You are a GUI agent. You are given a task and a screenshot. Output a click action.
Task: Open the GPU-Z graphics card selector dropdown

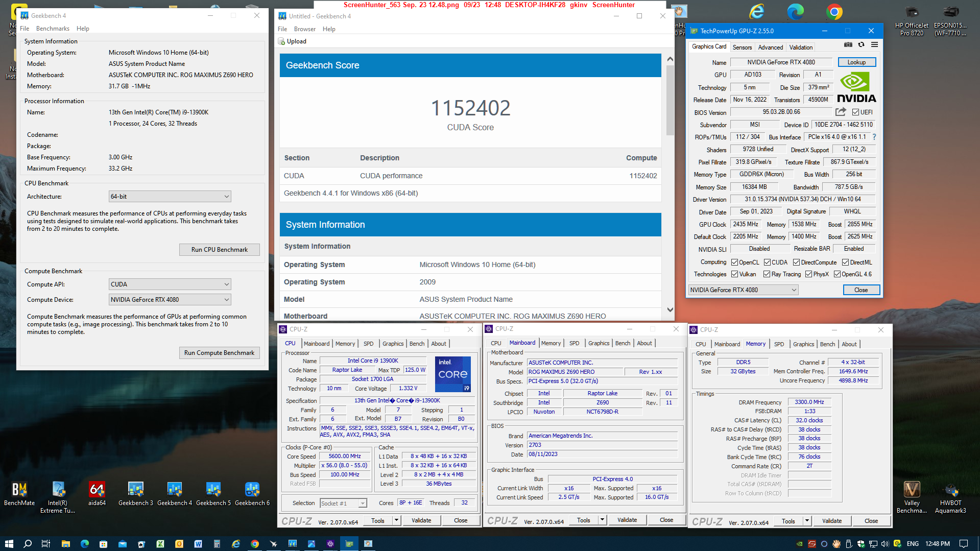pos(743,290)
